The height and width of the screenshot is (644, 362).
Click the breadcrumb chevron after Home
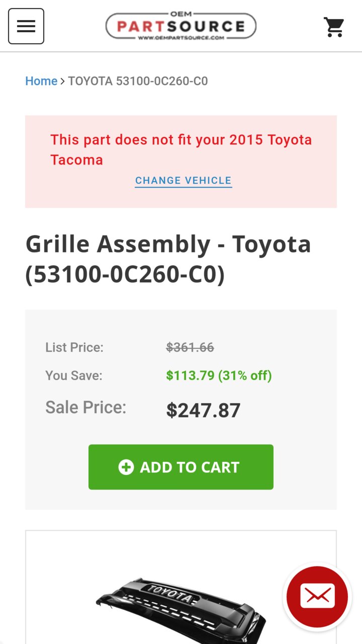[x=63, y=81]
